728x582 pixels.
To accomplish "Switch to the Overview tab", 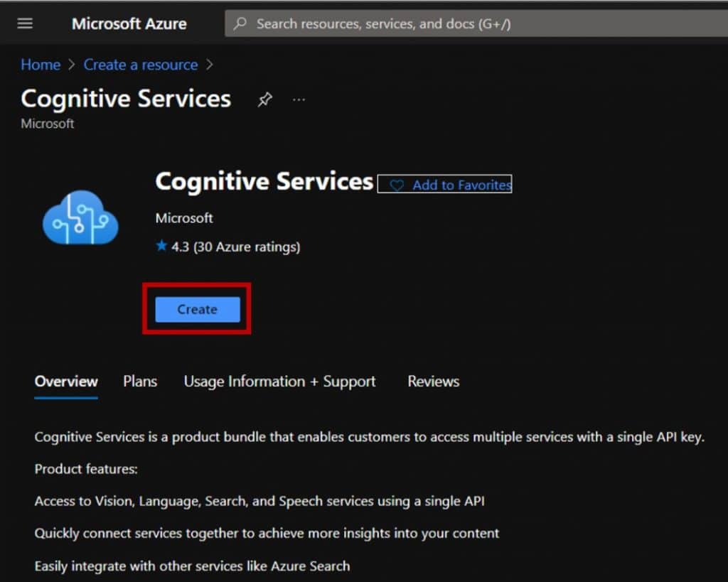I will [65, 382].
